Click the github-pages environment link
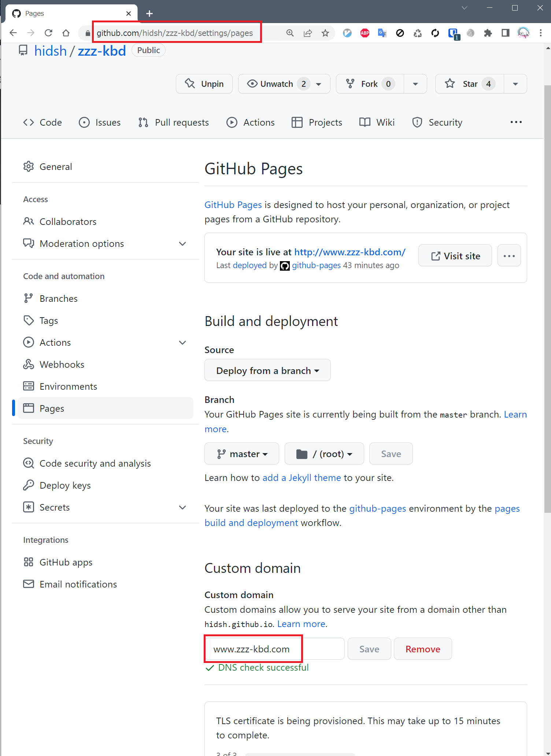This screenshot has height=756, width=551. tap(377, 508)
